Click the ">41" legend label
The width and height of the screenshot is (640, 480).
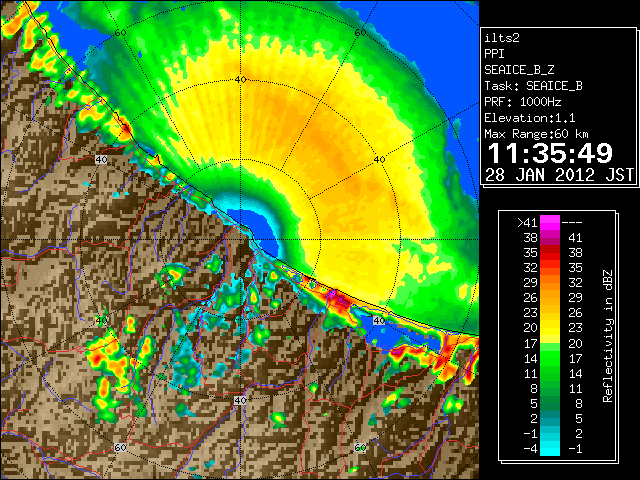(527, 222)
